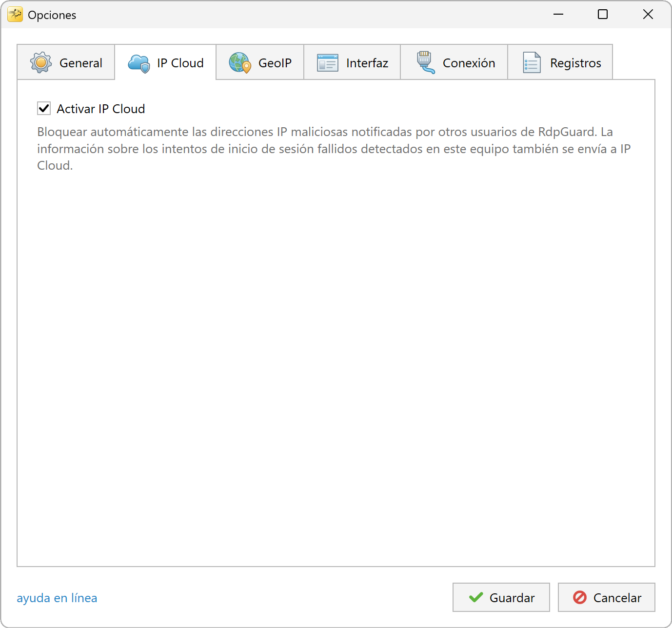
Task: Switch to the Interfaz tab label
Action: [367, 63]
